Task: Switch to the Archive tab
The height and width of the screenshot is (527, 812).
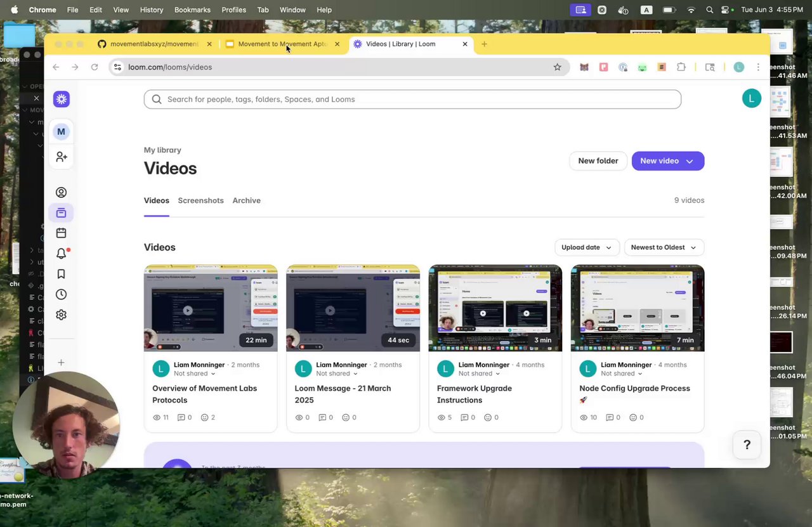Action: [x=246, y=200]
